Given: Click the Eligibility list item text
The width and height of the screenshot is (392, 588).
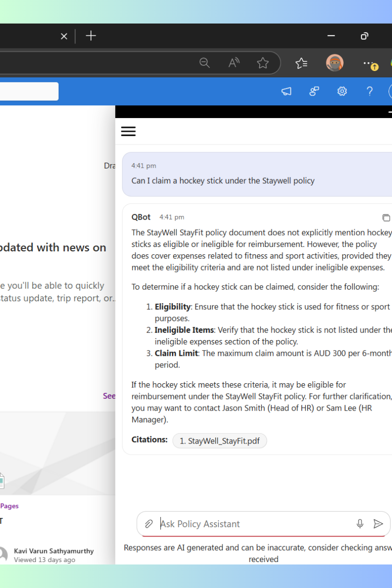Looking at the screenshot, I should click(272, 313).
